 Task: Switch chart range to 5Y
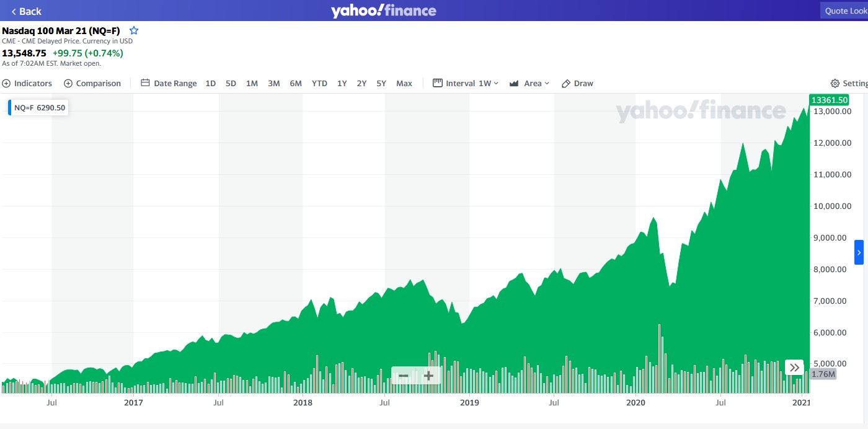click(381, 83)
